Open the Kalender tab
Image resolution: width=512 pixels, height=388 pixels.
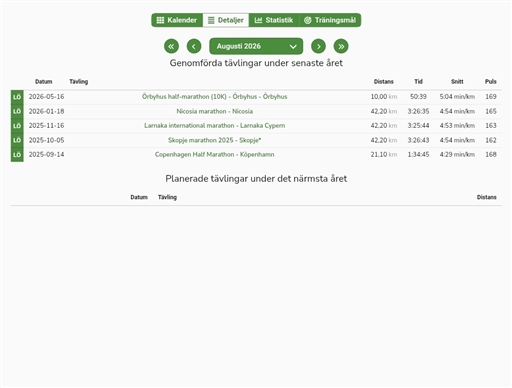pyautogui.click(x=177, y=20)
